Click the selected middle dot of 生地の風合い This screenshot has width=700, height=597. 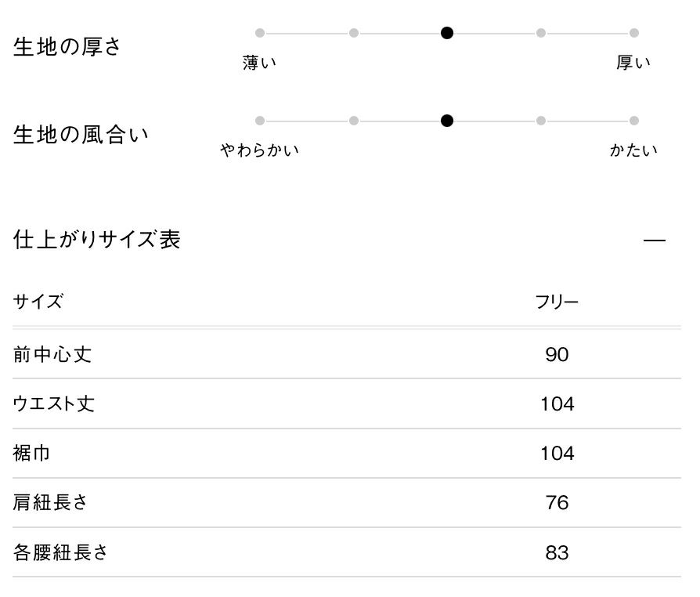[x=447, y=121]
